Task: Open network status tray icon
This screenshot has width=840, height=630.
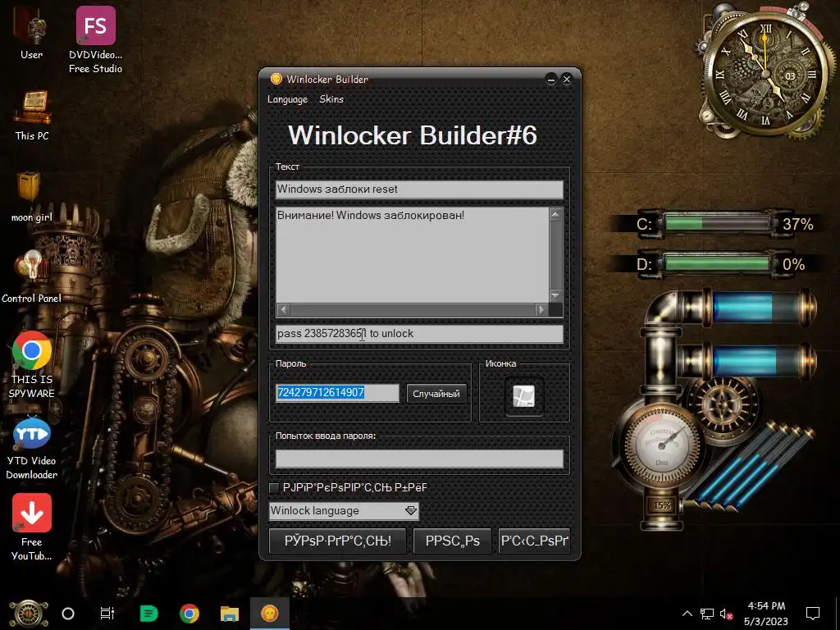Action: click(x=707, y=614)
